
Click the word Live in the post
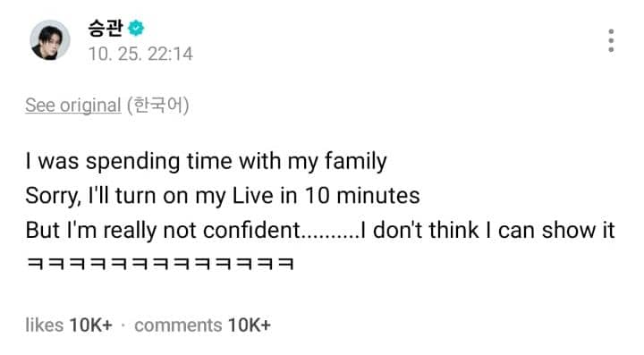(x=252, y=195)
